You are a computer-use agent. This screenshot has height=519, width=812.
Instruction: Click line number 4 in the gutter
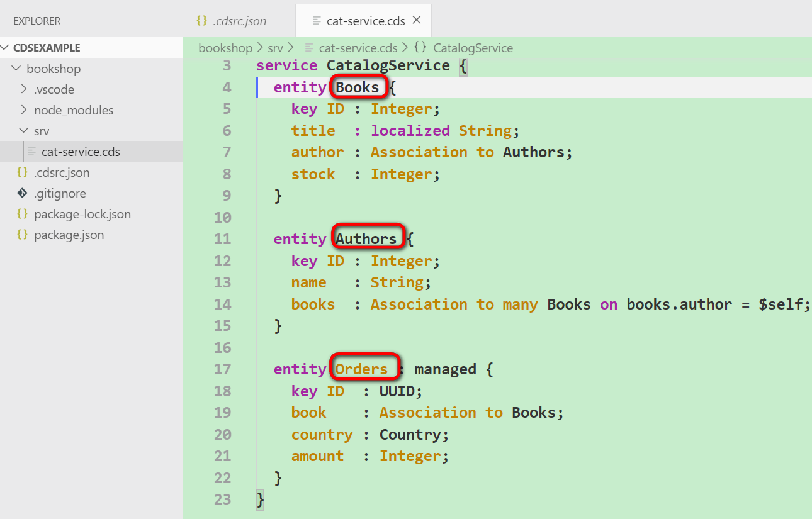click(227, 87)
